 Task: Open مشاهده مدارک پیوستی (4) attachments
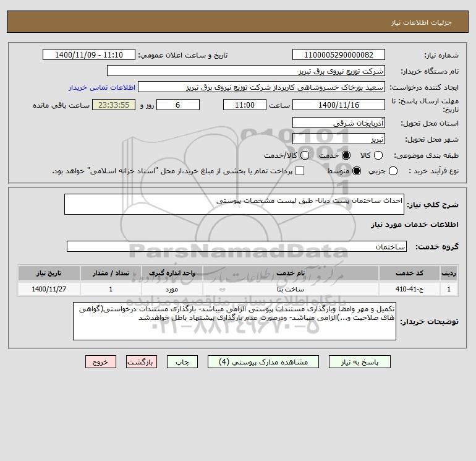pyautogui.click(x=263, y=362)
